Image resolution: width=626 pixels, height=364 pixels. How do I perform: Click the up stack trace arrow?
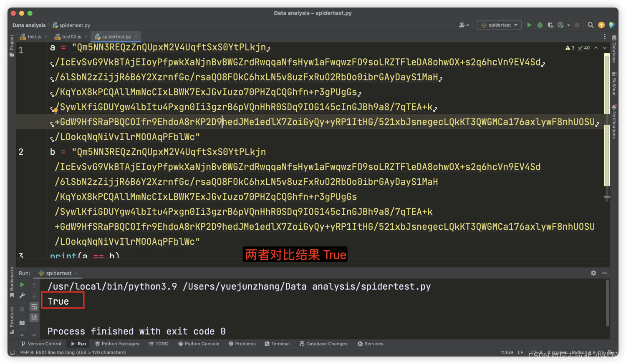click(x=34, y=285)
